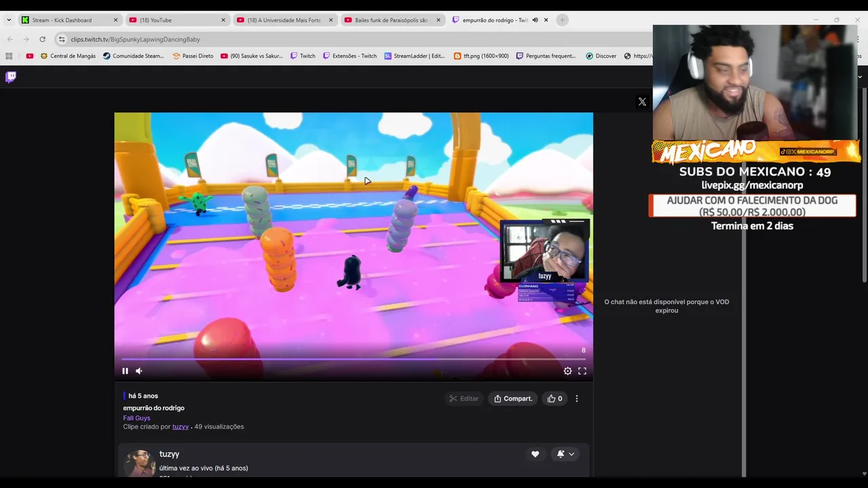
Task: Mute the clip with the volume icon
Action: (x=139, y=371)
